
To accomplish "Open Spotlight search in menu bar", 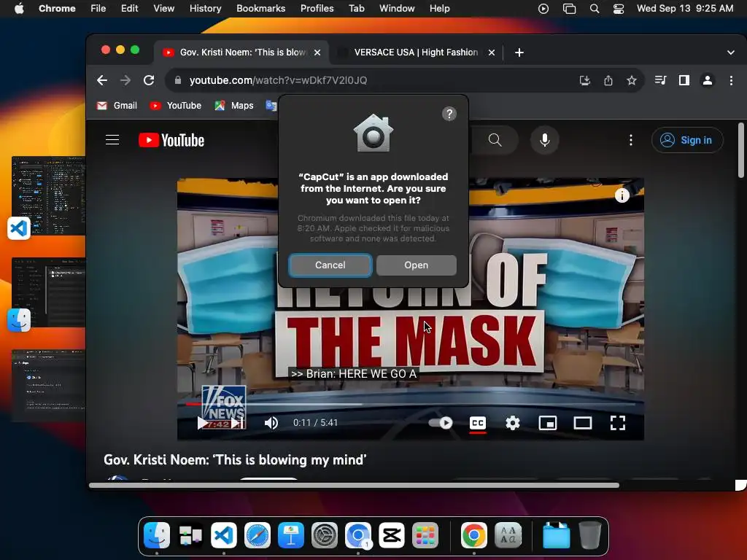I will [594, 9].
